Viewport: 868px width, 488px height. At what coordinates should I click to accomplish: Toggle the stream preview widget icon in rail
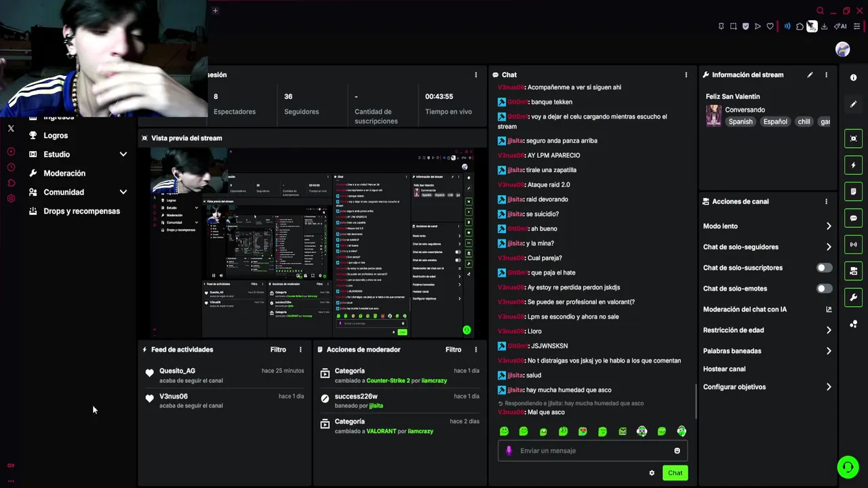pos(853,138)
